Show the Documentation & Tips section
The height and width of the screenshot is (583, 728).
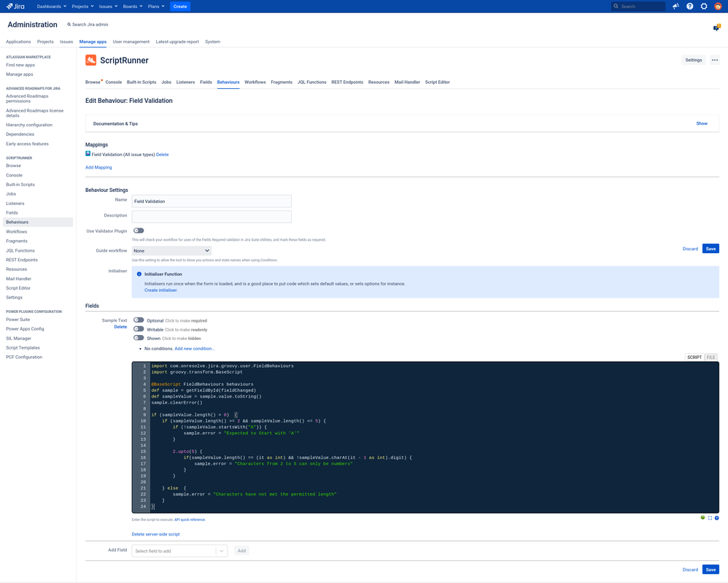point(701,123)
